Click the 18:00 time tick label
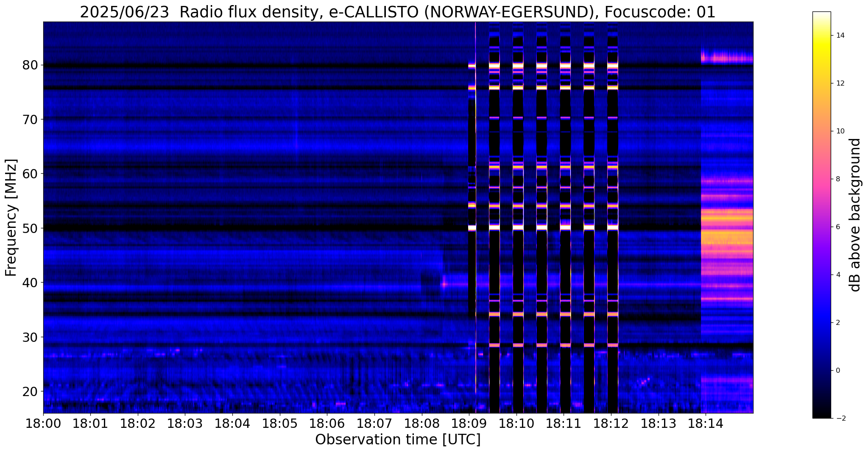 [43, 423]
